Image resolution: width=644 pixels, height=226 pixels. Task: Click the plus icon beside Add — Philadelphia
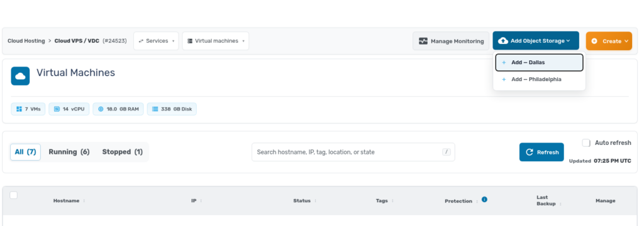click(504, 79)
